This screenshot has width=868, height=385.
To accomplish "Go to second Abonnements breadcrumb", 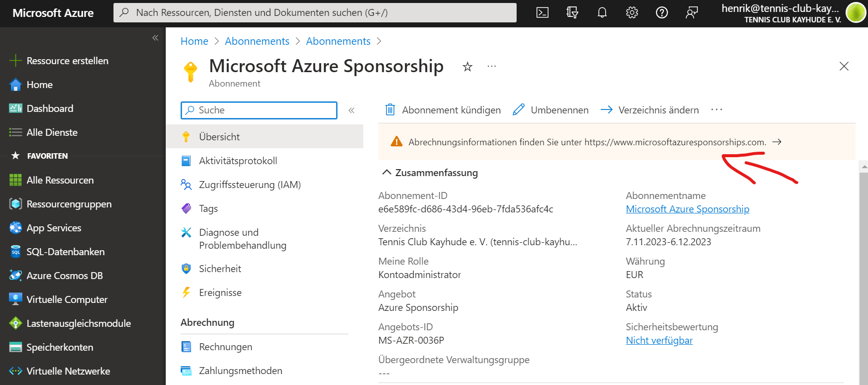I will (x=338, y=41).
